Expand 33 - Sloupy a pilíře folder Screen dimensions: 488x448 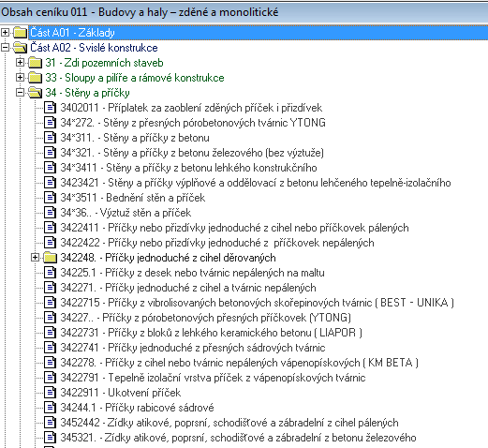[20, 78]
